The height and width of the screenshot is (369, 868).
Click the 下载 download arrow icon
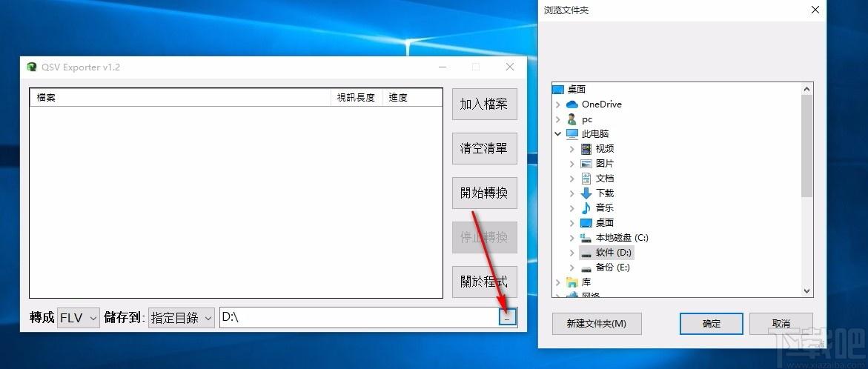[586, 193]
